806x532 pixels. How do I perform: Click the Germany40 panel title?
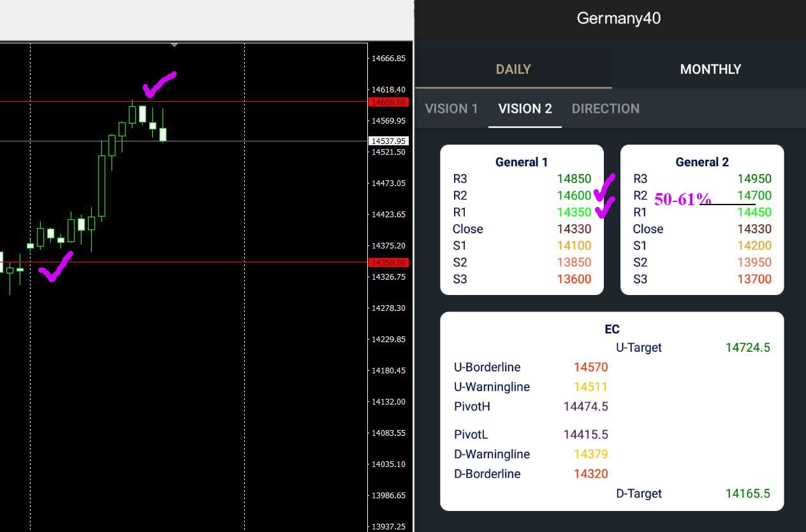coord(618,18)
